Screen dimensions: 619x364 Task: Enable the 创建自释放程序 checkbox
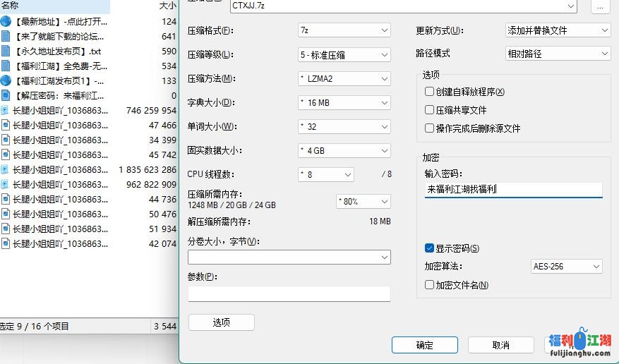pos(429,92)
